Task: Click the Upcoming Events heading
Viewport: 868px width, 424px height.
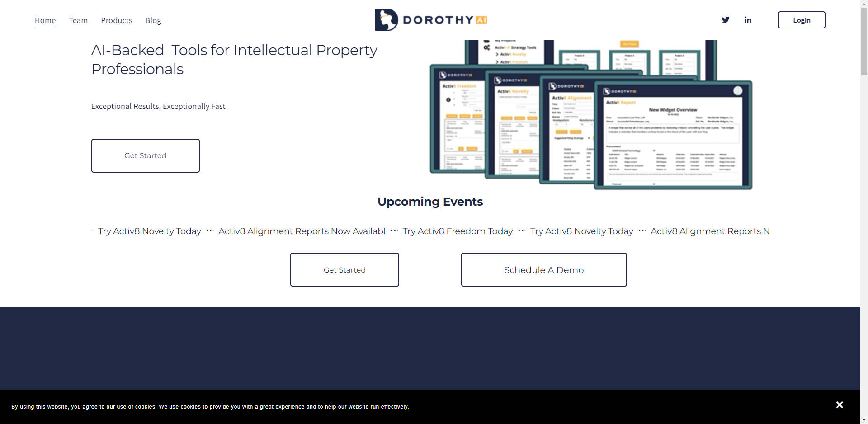Action: click(x=430, y=202)
